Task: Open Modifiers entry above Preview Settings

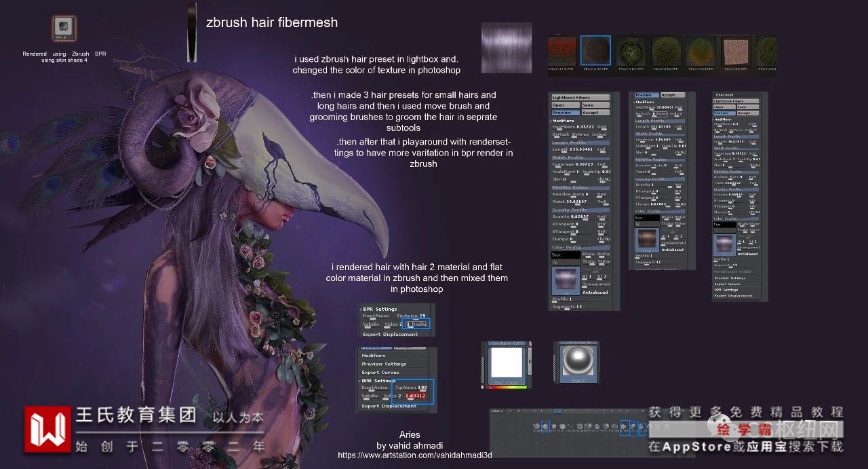Action: tap(374, 356)
